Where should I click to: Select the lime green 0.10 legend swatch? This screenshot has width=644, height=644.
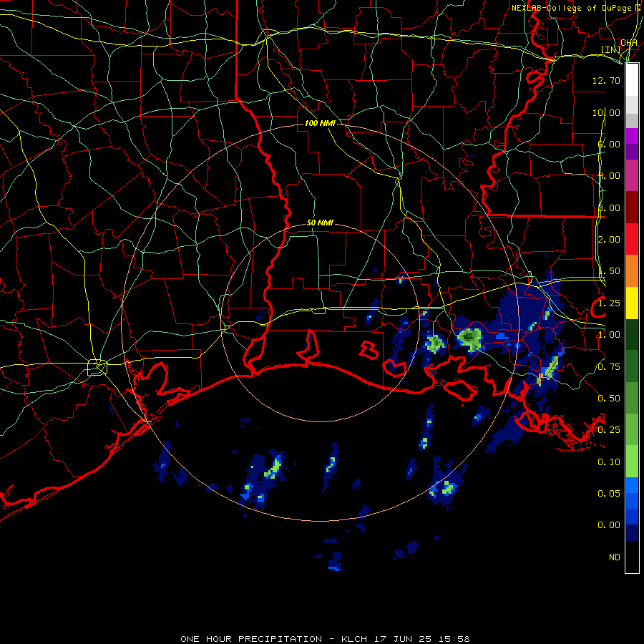(632, 462)
